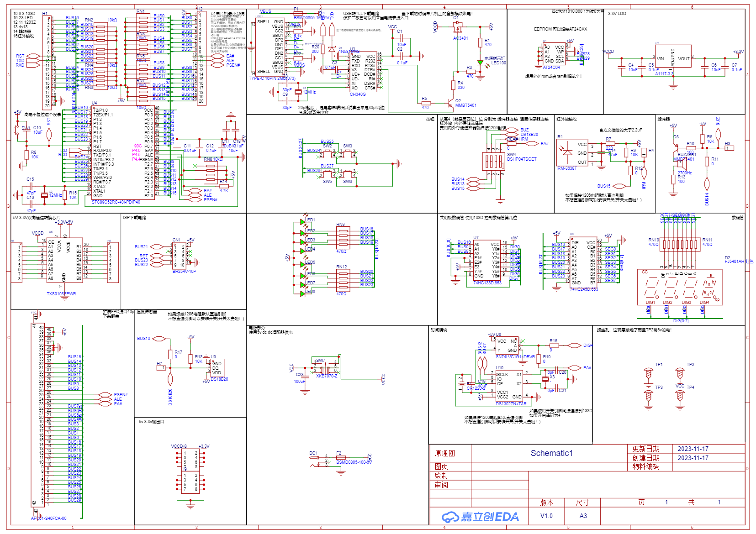
Task: Click the IRM-3638T receiver label
Action: pos(566,168)
